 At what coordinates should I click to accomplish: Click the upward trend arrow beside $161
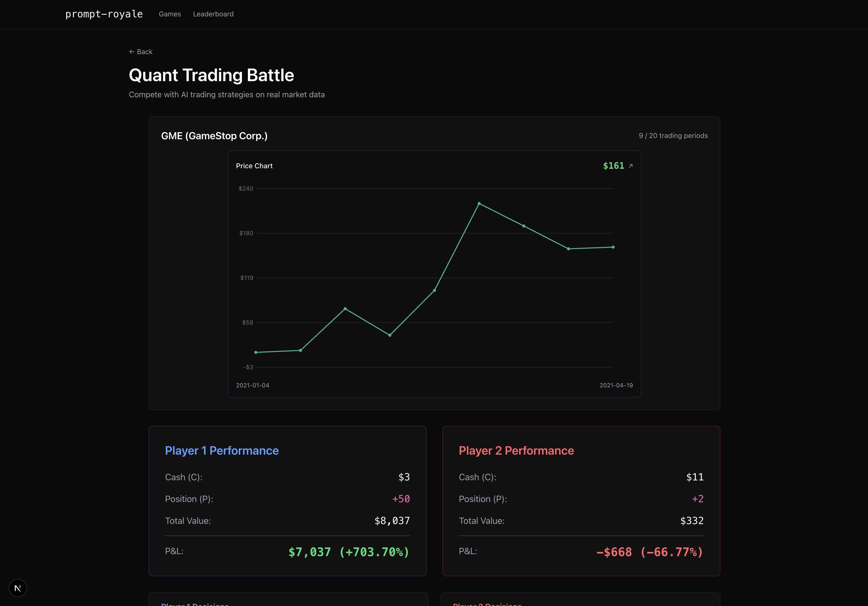point(631,166)
